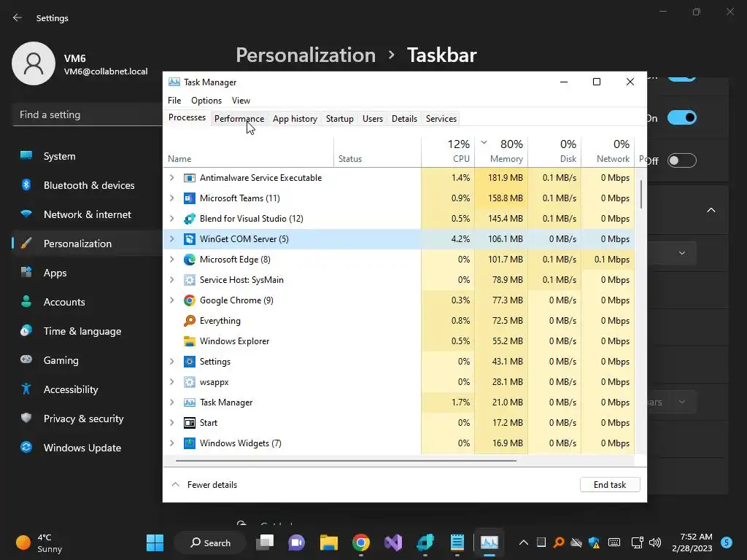Click the Task Manager taskbar icon
Viewport: 747px width, 560px height.
[489, 542]
